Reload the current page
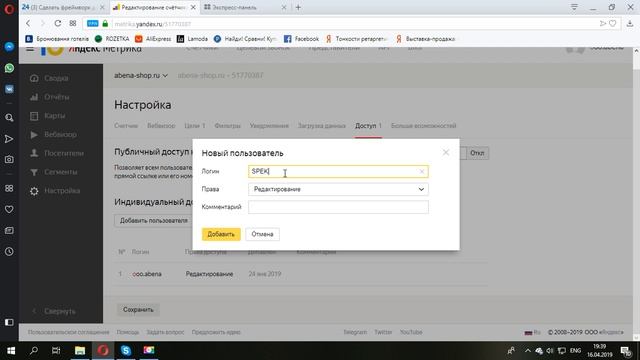Viewport: 640px width, 360px height. [x=58, y=24]
